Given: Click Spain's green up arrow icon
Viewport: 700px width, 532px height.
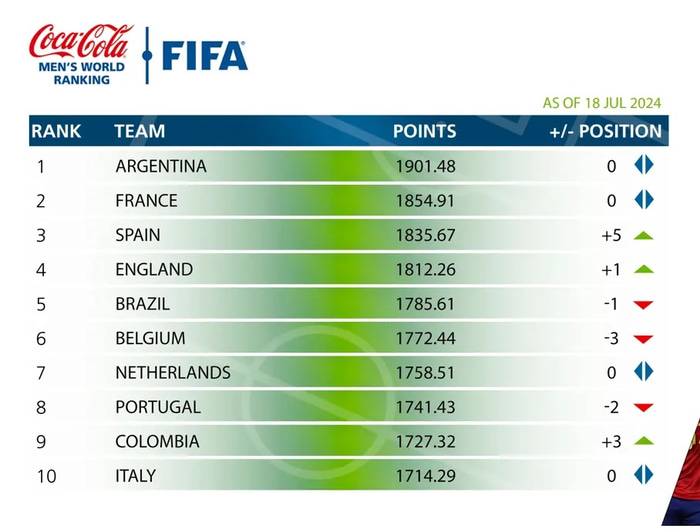Looking at the screenshot, I should coord(643,236).
